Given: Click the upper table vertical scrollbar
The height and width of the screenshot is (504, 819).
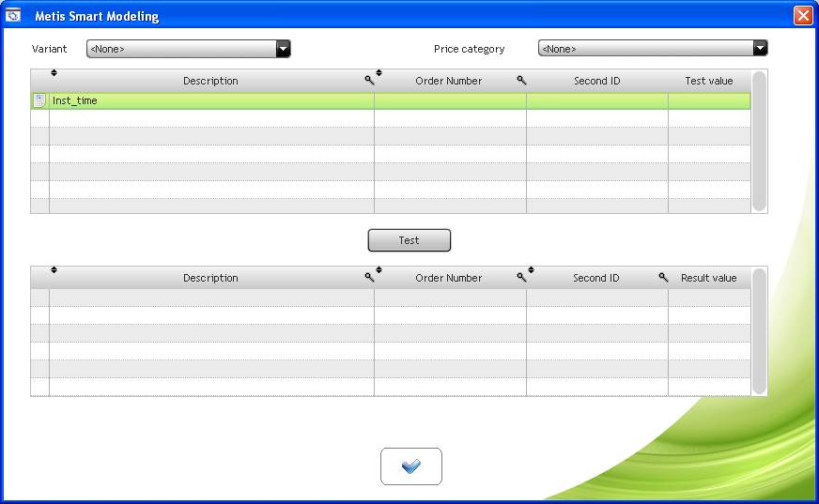Looking at the screenshot, I should point(759,142).
